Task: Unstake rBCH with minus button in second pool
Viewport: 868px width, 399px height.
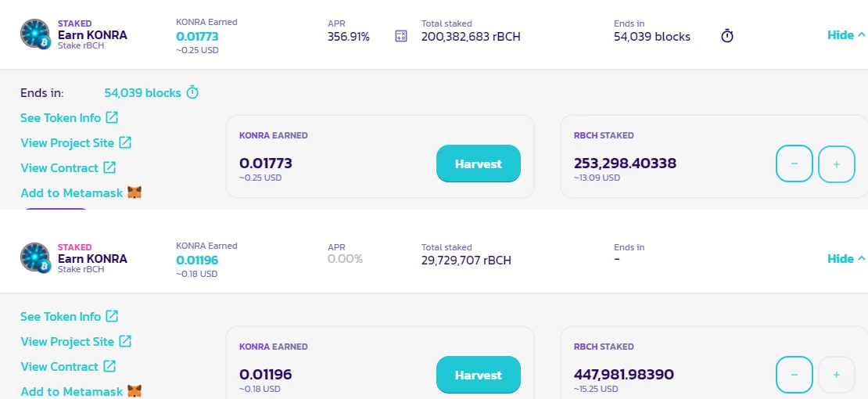Action: (x=794, y=375)
